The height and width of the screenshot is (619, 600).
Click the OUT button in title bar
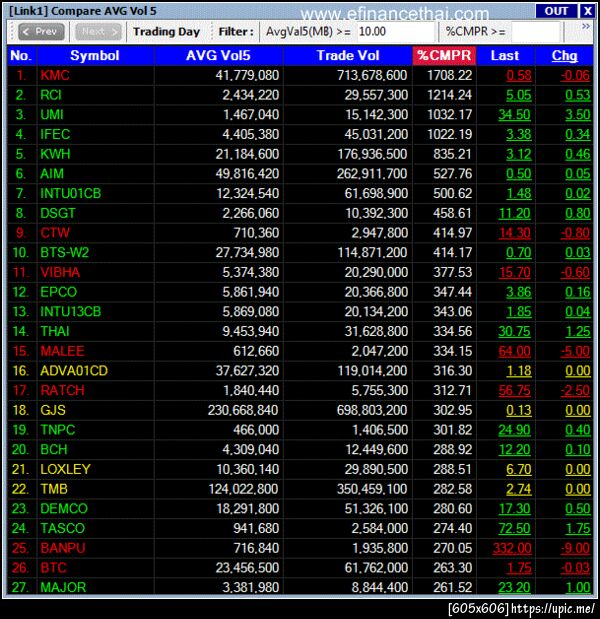click(x=556, y=11)
